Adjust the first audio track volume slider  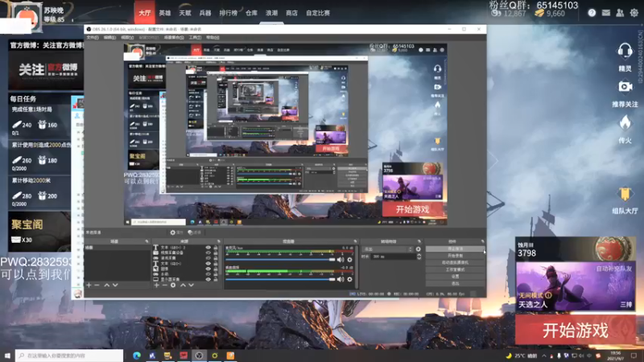pyautogui.click(x=280, y=259)
